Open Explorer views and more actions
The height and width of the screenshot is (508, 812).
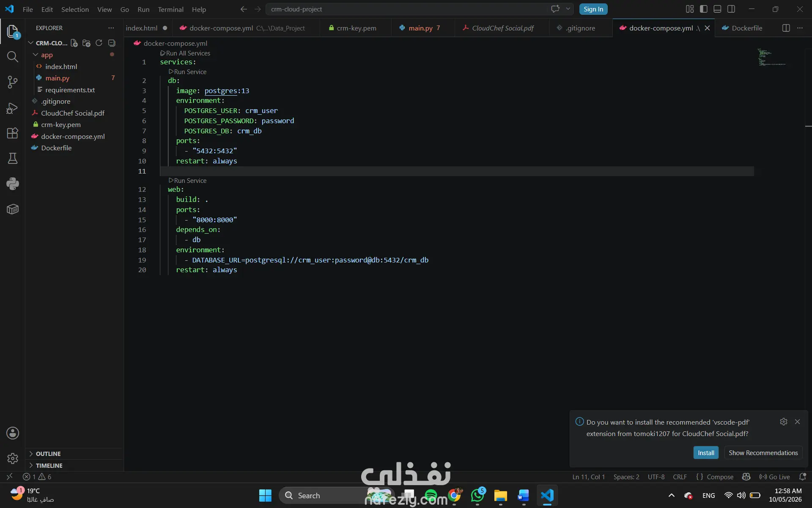111,28
